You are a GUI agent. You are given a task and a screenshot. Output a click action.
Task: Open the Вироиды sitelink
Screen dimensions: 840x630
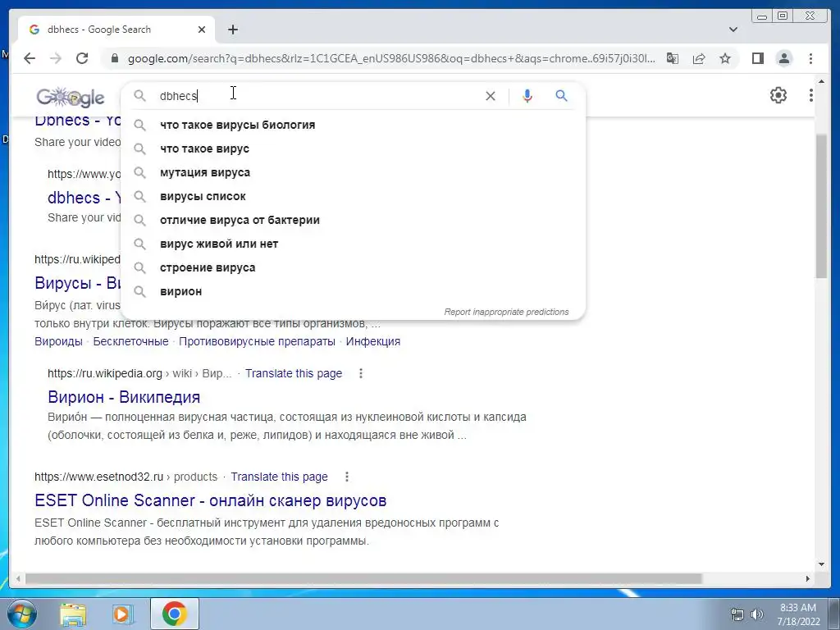coord(58,341)
